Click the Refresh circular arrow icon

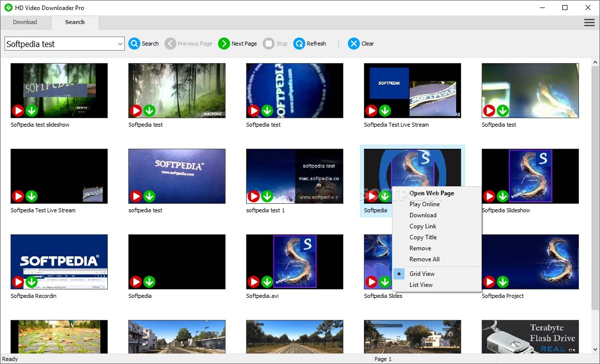[x=299, y=44]
